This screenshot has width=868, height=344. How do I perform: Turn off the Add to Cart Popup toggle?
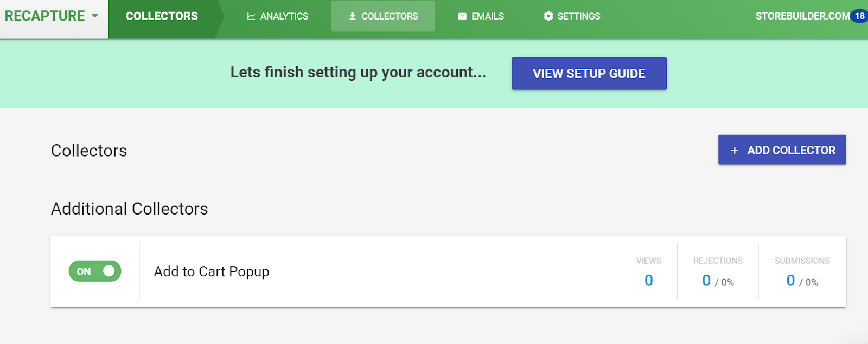coord(95,271)
